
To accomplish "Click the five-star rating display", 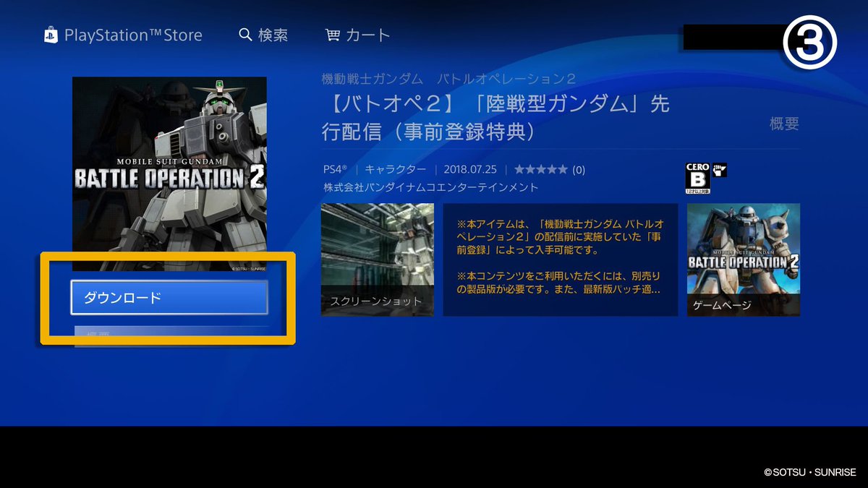I will pos(541,170).
